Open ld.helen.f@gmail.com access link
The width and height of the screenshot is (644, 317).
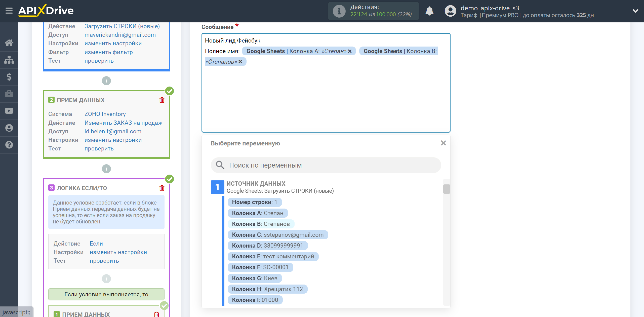click(113, 131)
